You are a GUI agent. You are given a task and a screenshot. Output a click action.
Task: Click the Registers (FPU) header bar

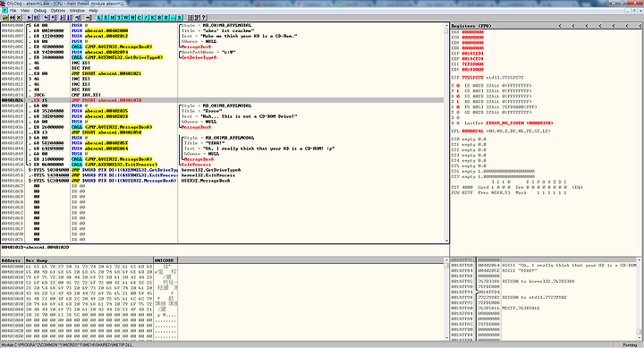coord(547,25)
